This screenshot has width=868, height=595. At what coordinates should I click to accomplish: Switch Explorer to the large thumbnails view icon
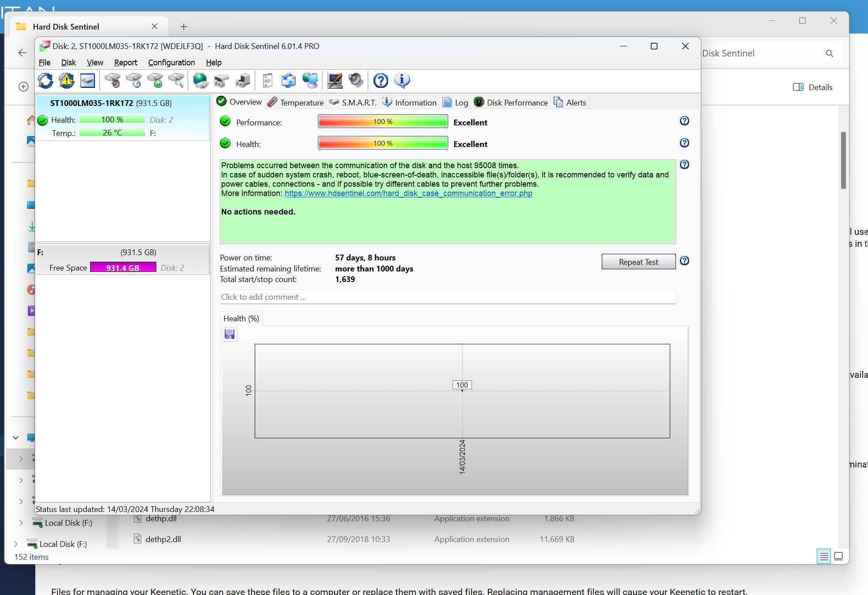point(839,556)
